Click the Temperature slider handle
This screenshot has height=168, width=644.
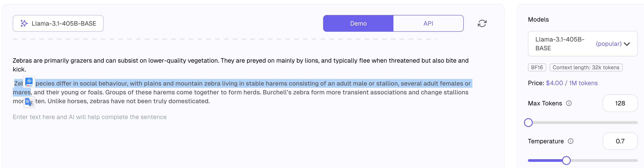[566, 161]
